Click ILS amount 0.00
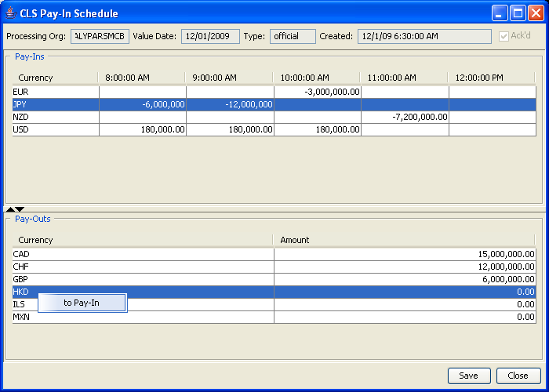Viewport: 549px width, 392px height. (526, 305)
